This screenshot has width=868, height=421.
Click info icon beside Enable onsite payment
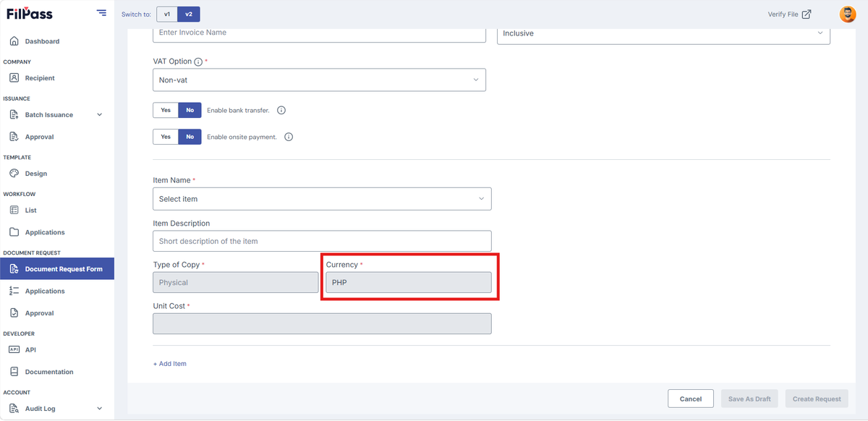pyautogui.click(x=289, y=137)
